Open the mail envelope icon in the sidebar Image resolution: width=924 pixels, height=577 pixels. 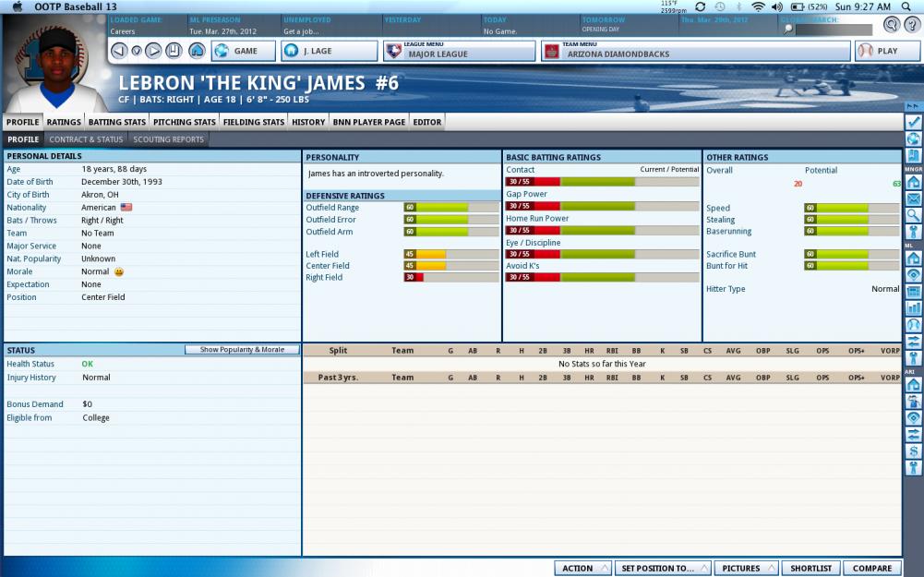(x=913, y=198)
